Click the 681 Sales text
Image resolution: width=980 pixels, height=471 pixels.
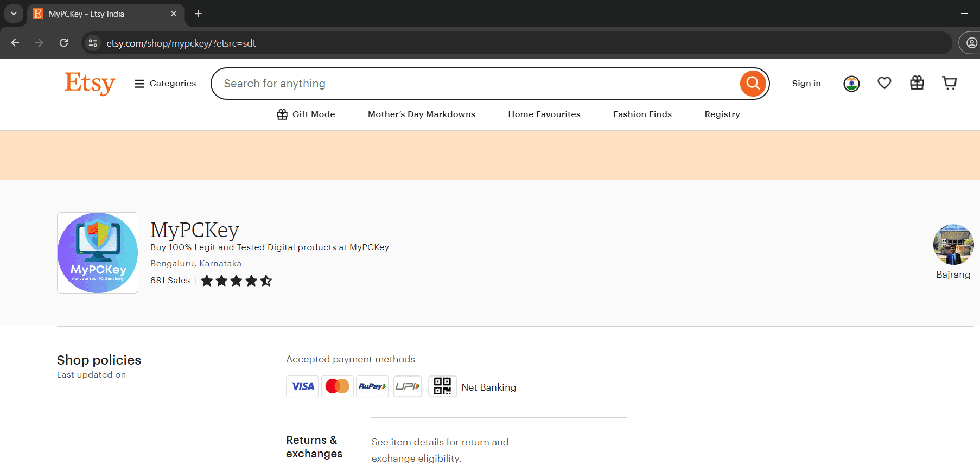click(170, 281)
